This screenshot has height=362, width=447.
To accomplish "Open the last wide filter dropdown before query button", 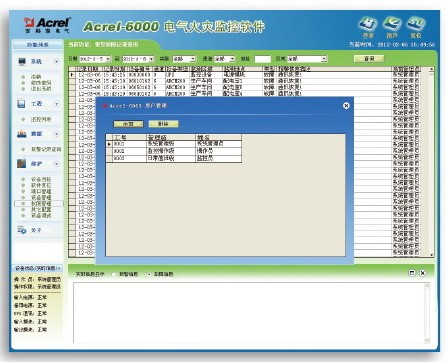I will click(307, 59).
